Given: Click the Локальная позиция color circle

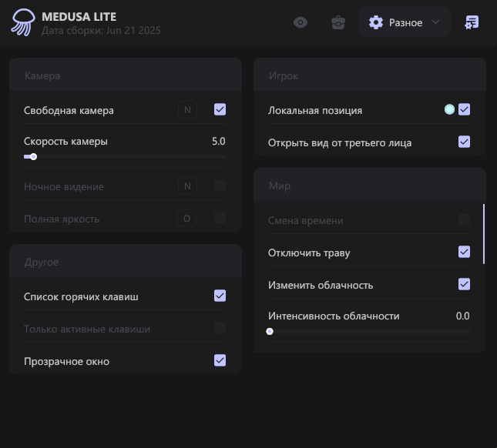Looking at the screenshot, I should [449, 109].
